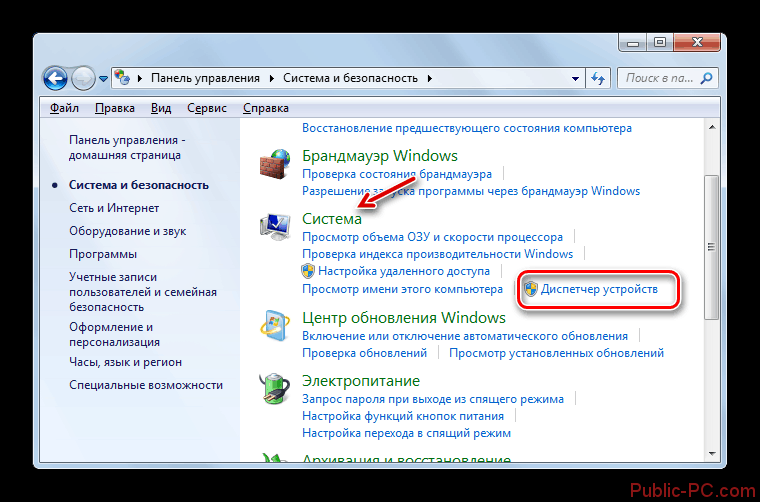The image size is (760, 502).
Task: Open the recent pages dropdown arrow
Action: click(103, 78)
